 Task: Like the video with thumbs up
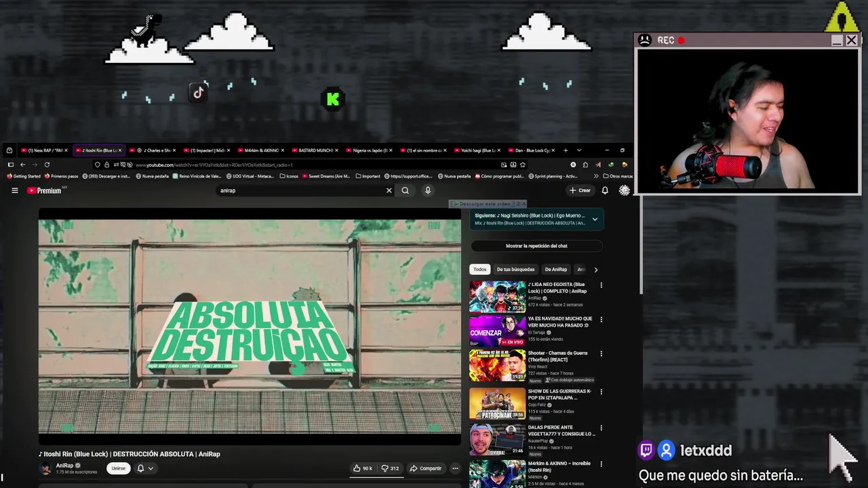pyautogui.click(x=363, y=468)
